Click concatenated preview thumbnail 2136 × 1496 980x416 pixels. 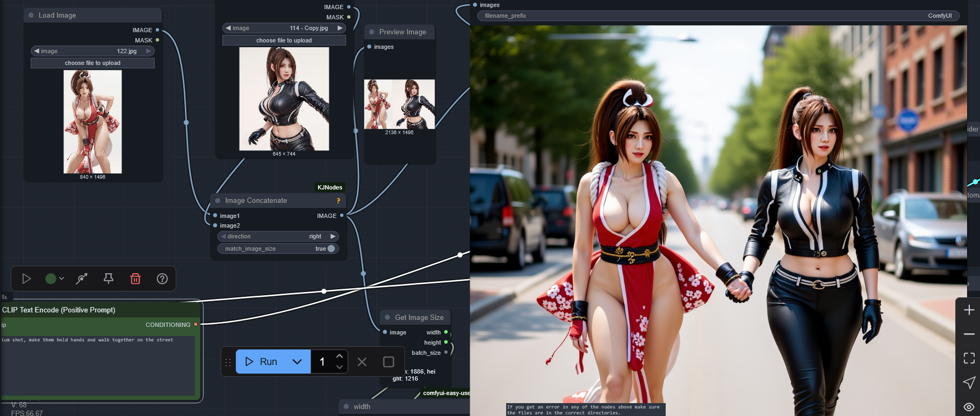pos(399,104)
